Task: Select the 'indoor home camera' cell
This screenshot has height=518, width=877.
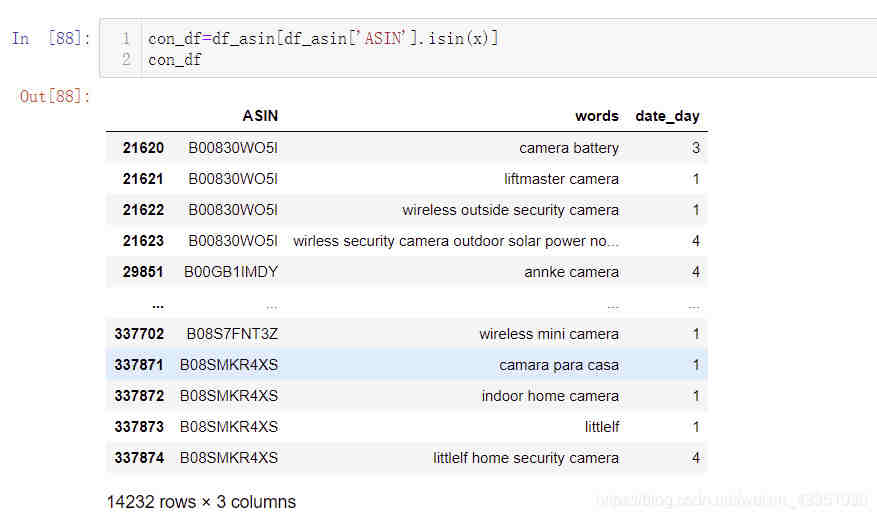Action: (x=550, y=396)
